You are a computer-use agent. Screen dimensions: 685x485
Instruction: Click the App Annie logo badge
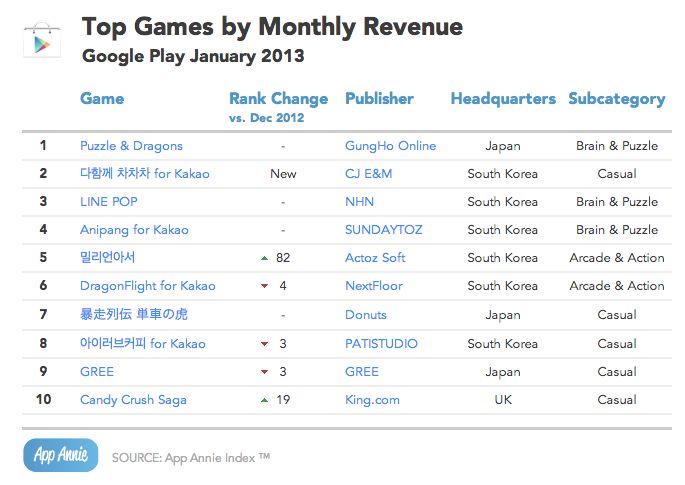click(x=61, y=455)
